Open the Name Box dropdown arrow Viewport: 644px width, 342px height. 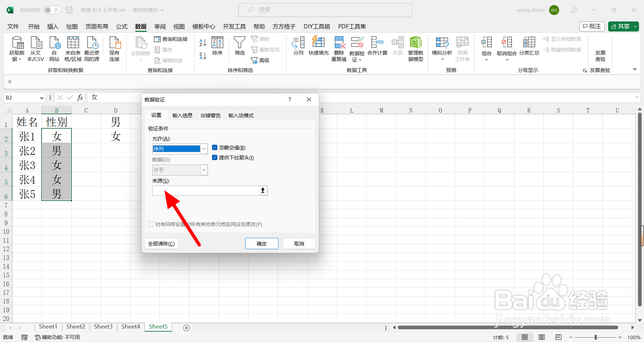click(x=42, y=98)
